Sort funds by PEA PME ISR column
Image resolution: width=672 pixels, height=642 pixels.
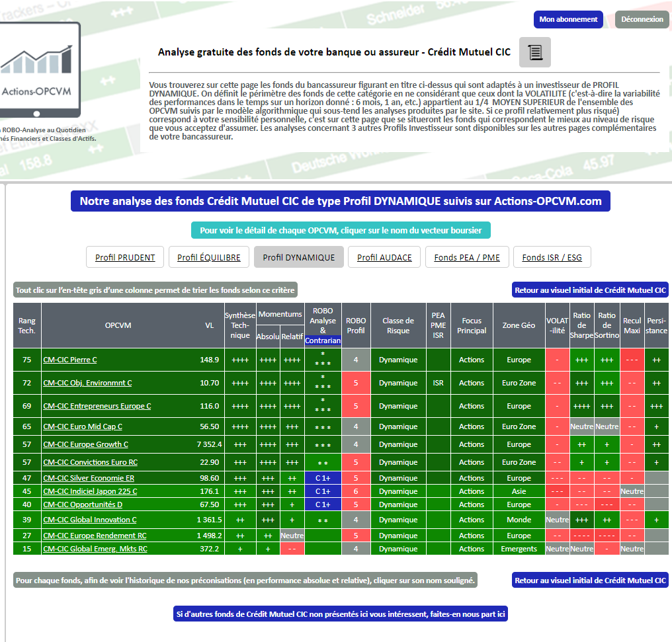tap(438, 325)
